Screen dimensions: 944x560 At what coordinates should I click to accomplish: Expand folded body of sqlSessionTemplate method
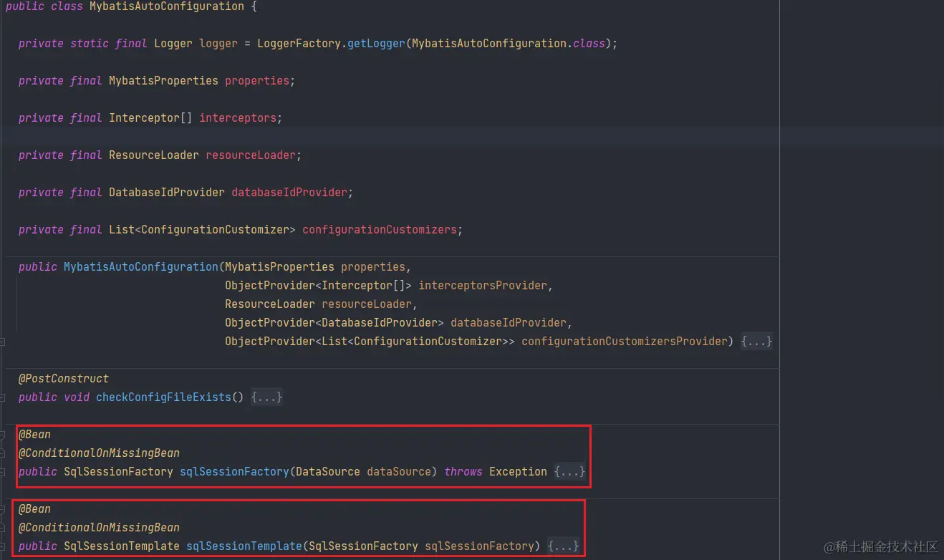pos(563,546)
